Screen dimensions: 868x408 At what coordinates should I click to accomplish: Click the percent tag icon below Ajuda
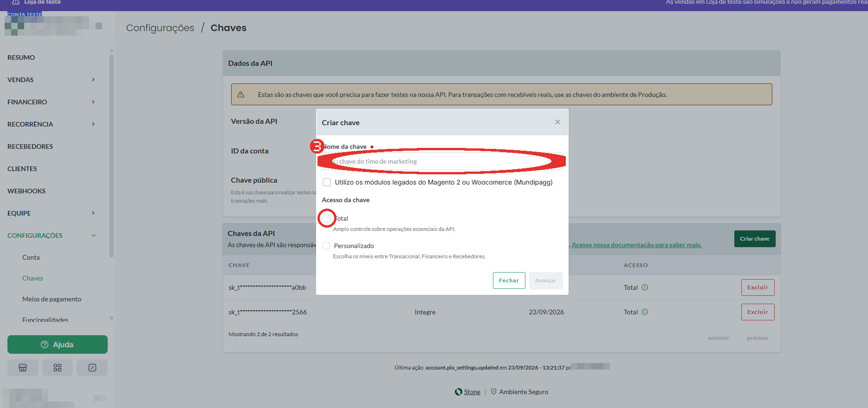pyautogui.click(x=92, y=368)
